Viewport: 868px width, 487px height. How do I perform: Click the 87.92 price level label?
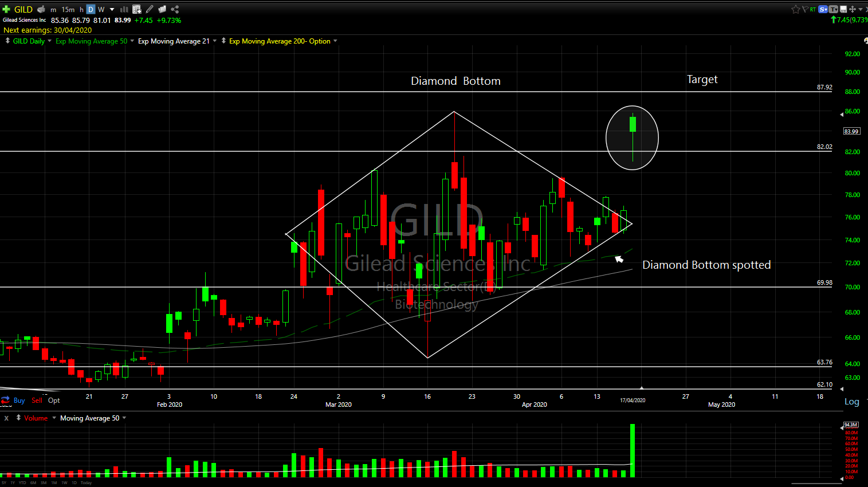[824, 87]
